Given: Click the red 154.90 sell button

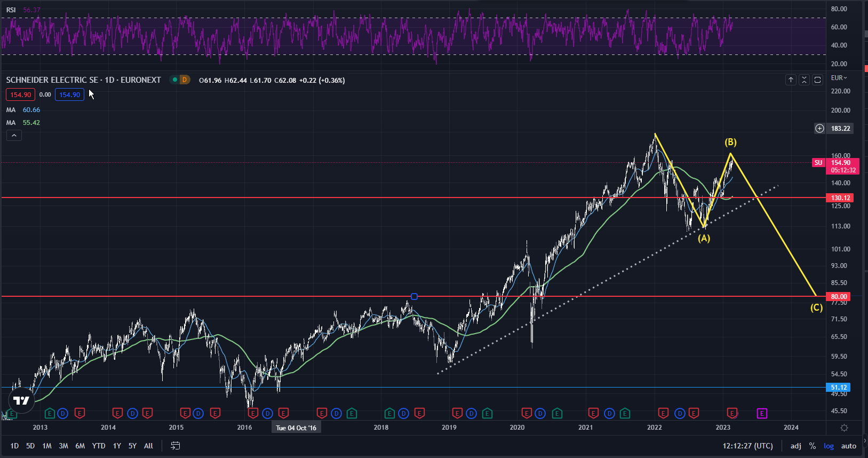Looking at the screenshot, I should click(20, 94).
